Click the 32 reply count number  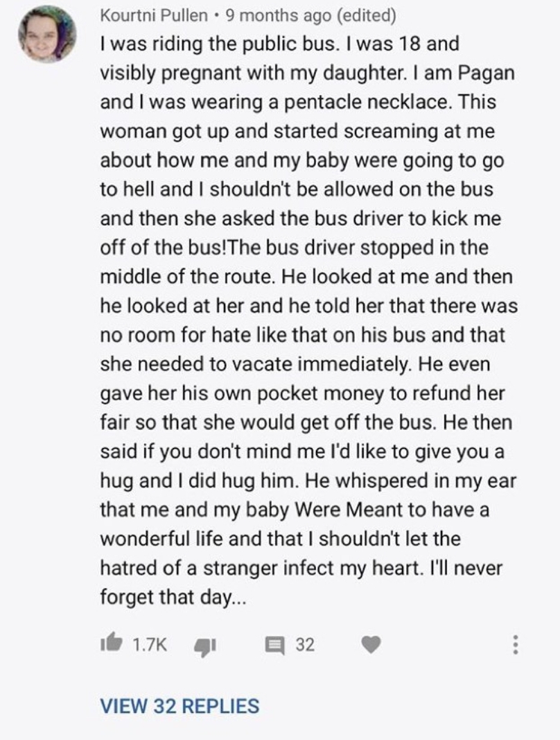pos(305,645)
